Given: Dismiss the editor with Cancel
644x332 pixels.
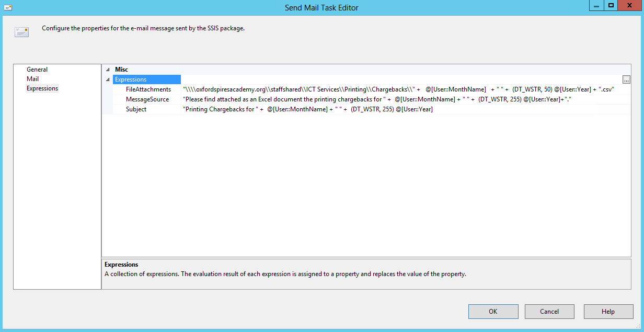Looking at the screenshot, I should [x=549, y=311].
